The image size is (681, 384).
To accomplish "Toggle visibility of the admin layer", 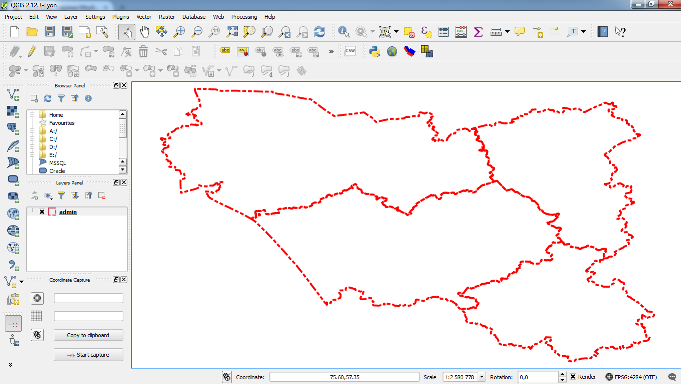I will pos(42,212).
